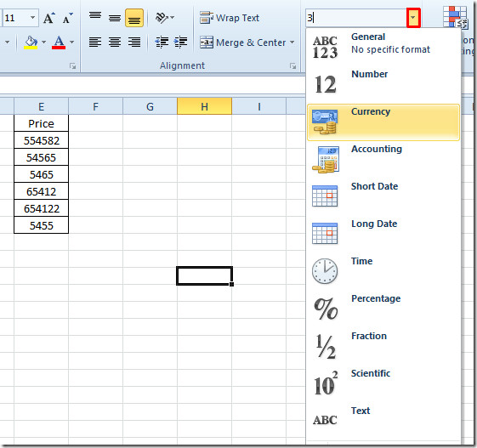
Task: Open Font group dialog launcher
Action: pyautogui.click(x=72, y=65)
